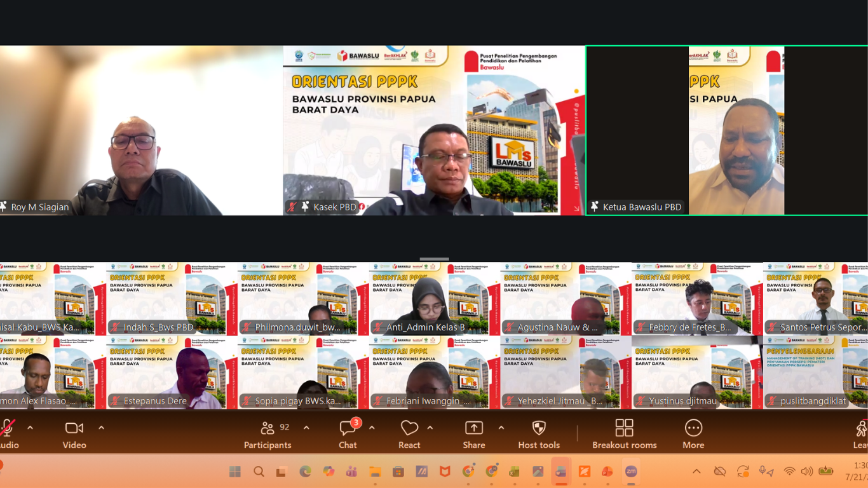Open the Windows Start menu
This screenshot has height=488, width=868.
click(x=235, y=471)
